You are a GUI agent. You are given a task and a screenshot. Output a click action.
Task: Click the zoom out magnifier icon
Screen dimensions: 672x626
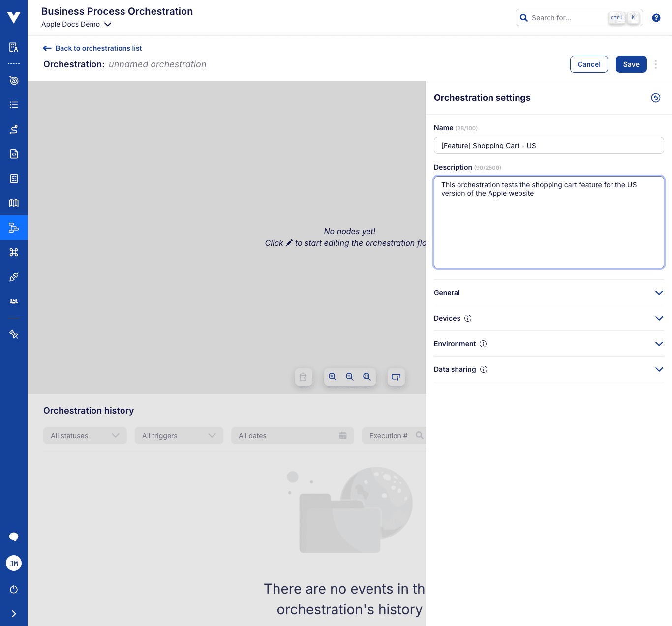tap(350, 377)
